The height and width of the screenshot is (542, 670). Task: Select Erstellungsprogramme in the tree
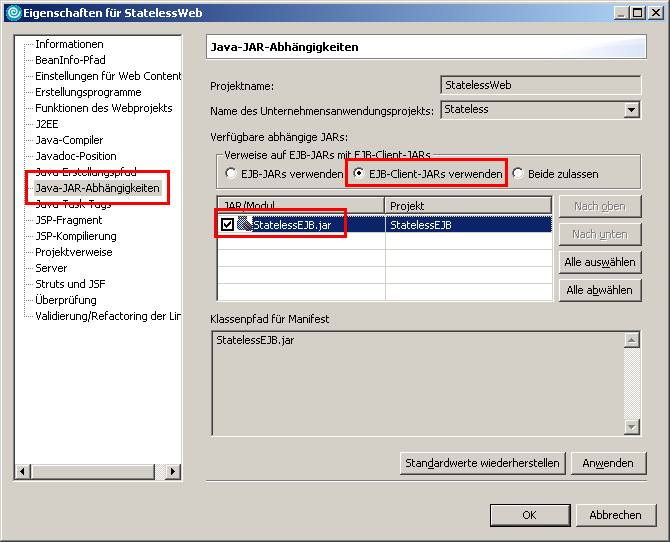pyautogui.click(x=88, y=92)
